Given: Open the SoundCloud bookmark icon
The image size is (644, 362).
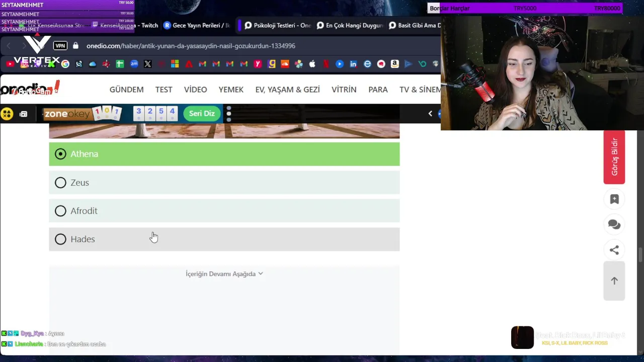Looking at the screenshot, I should click(285, 64).
